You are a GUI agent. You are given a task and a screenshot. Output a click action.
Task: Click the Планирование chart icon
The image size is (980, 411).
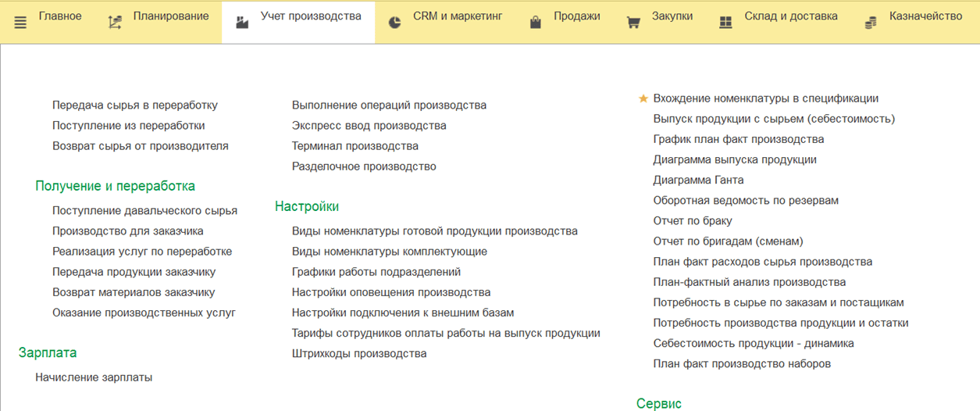(115, 23)
